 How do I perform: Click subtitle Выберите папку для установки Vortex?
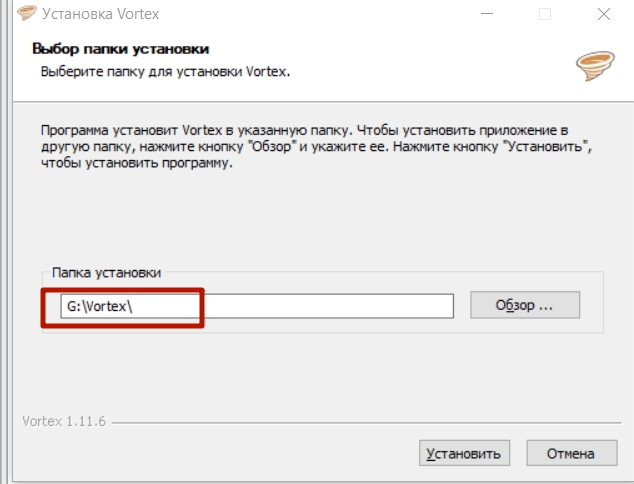pos(165,72)
